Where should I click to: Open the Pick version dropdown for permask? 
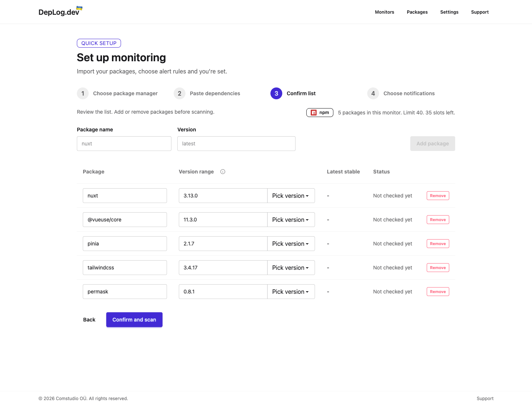pyautogui.click(x=291, y=292)
